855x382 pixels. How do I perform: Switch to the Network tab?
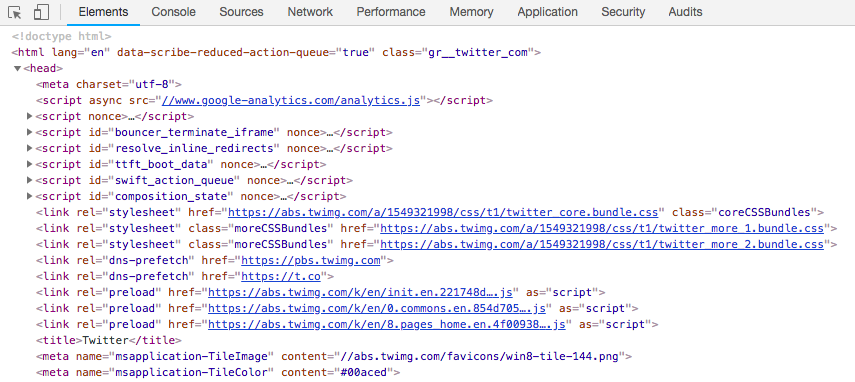tap(310, 12)
